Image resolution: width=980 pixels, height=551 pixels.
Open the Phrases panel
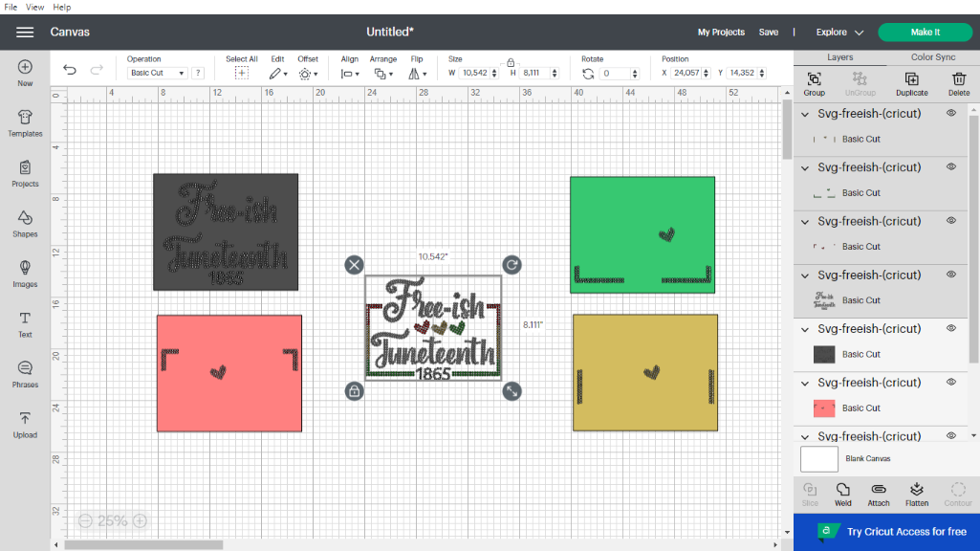click(25, 374)
